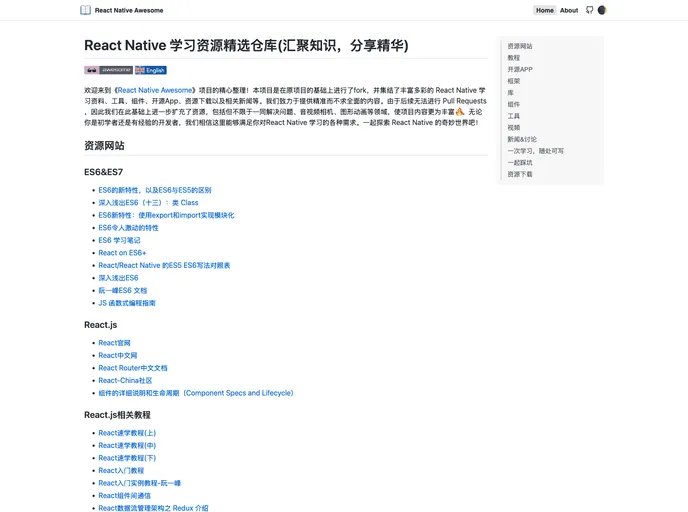The height and width of the screenshot is (512, 688).
Task: Click the main page title heading
Action: point(246,45)
